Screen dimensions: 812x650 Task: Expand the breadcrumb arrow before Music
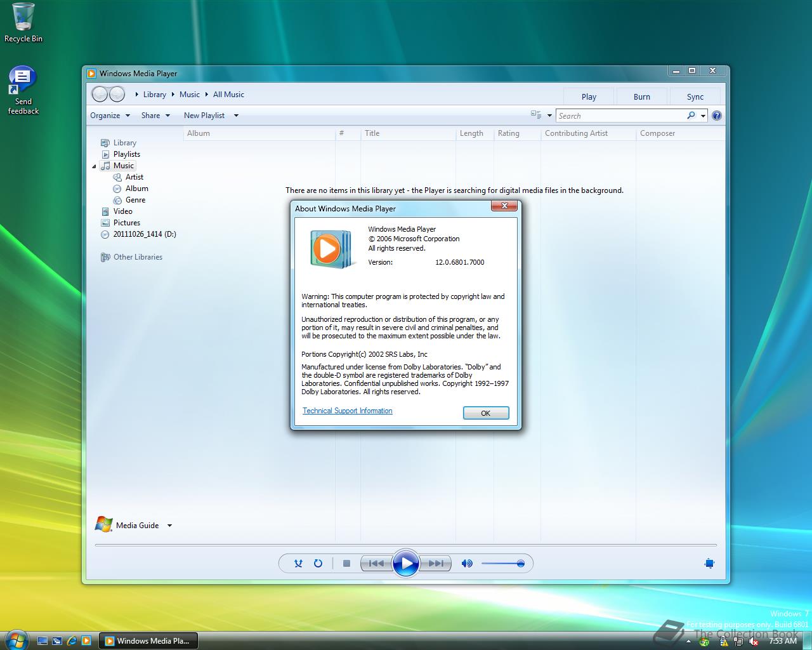173,95
